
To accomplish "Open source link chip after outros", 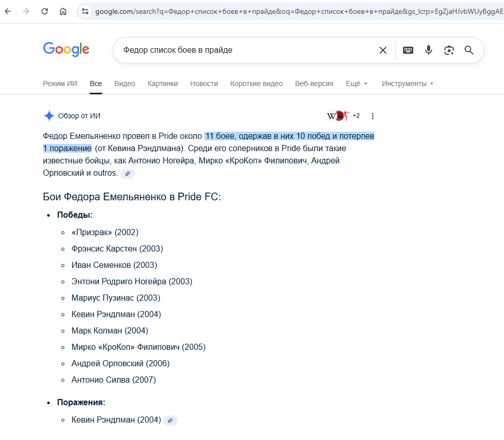I will 128,174.
